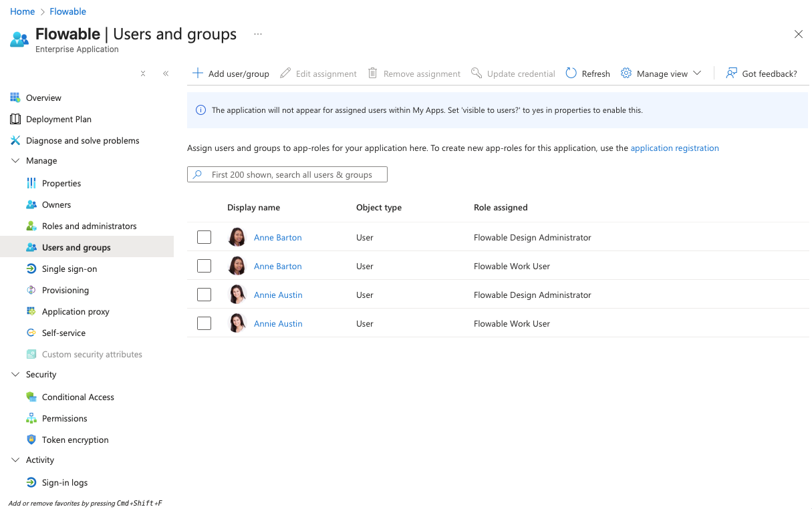Screen dimensions: 812x509
Task: Click the users and groups search field
Action: 287,174
